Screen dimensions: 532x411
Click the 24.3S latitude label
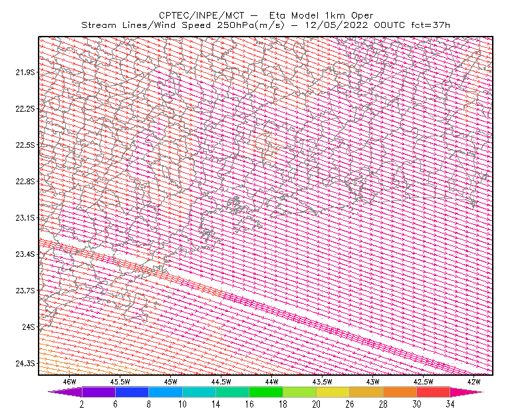(25, 363)
